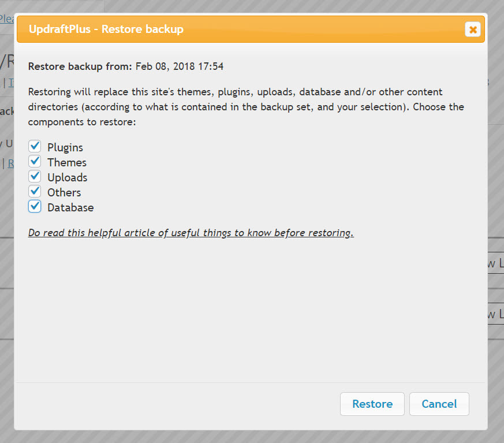Disable the Themes checkbox
This screenshot has height=443, width=504.
pyautogui.click(x=34, y=161)
